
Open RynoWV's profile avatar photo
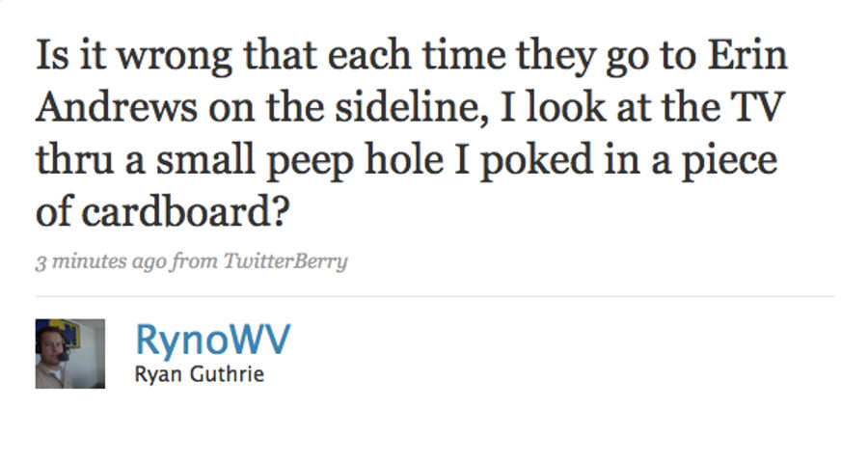click(70, 353)
